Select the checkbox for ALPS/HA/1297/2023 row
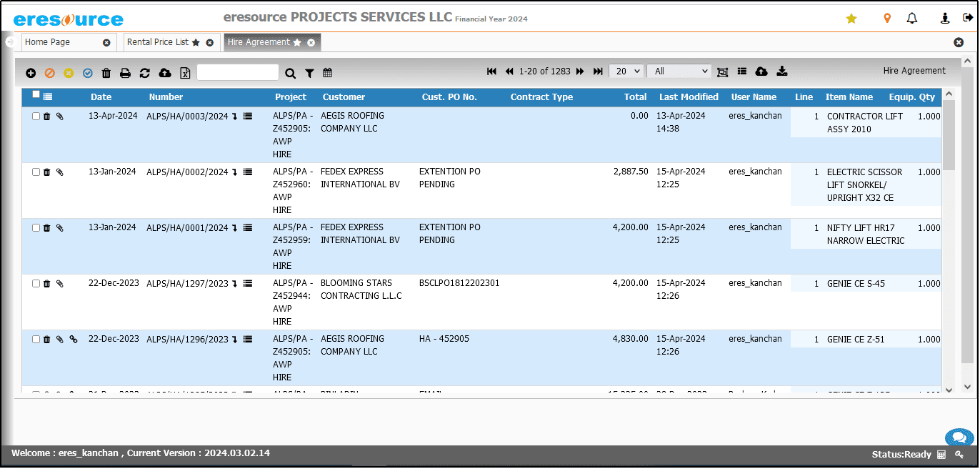980x469 pixels. click(x=36, y=284)
